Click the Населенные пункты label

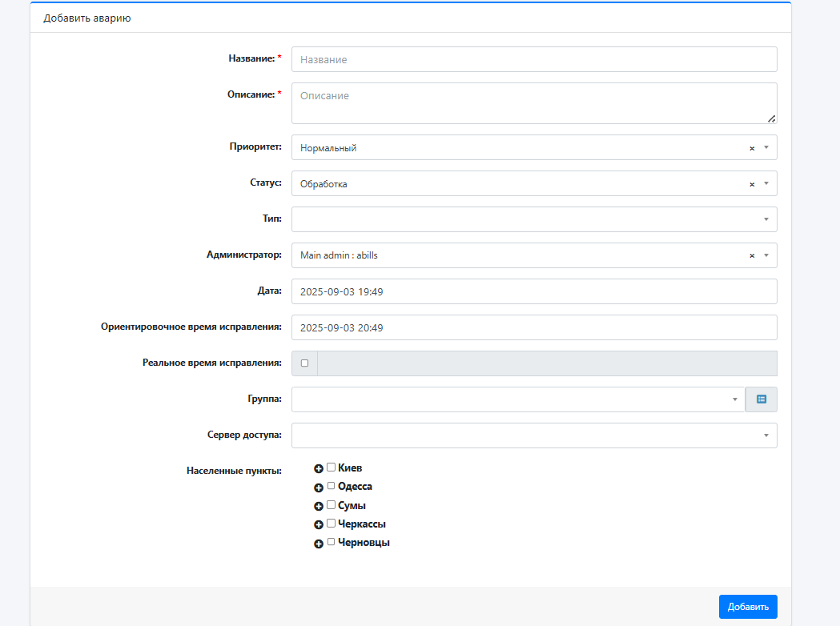coord(234,471)
